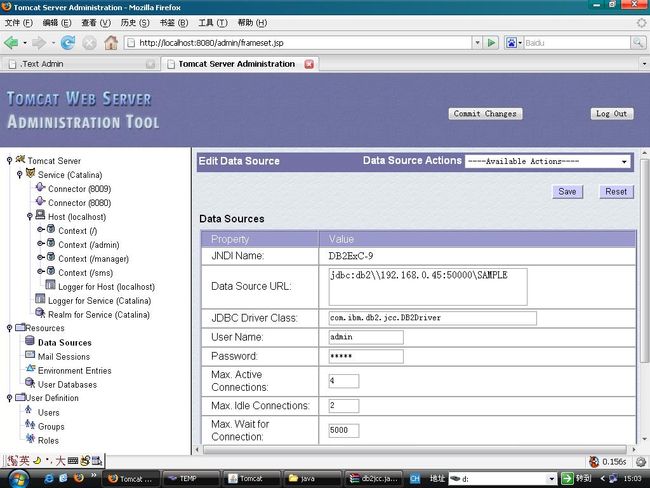Click the Tomcat Server cat icon
650x488 pixels.
click(x=20, y=159)
